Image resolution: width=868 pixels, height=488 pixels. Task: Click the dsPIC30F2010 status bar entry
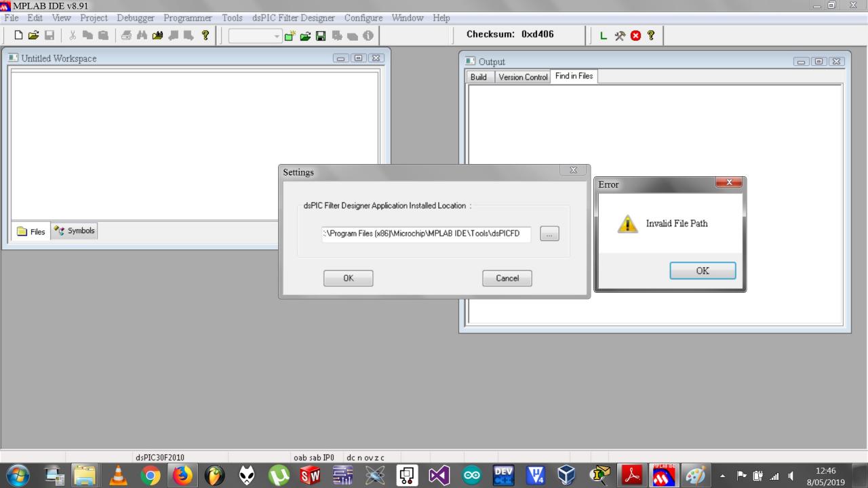coord(160,457)
